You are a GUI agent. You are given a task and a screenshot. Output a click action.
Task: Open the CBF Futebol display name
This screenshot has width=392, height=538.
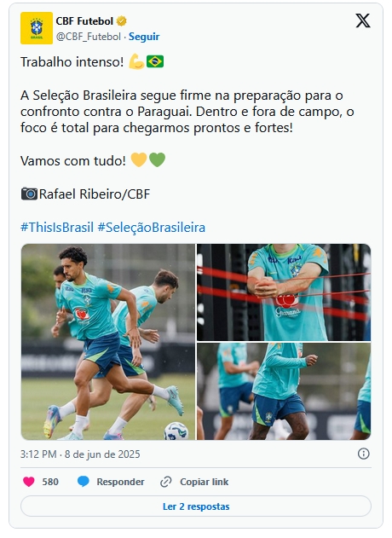[84, 21]
